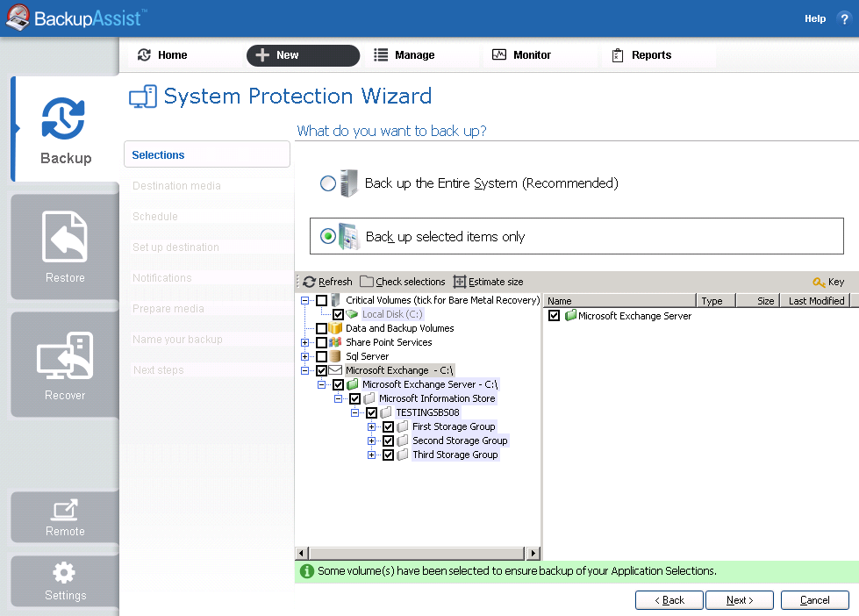Click the Back button
Image resolution: width=859 pixels, height=616 pixels.
pos(669,600)
